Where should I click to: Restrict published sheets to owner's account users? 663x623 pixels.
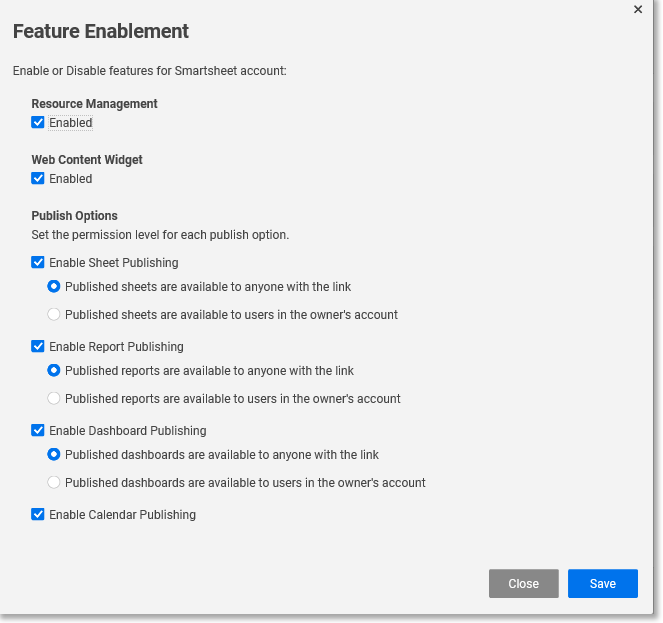[x=55, y=315]
